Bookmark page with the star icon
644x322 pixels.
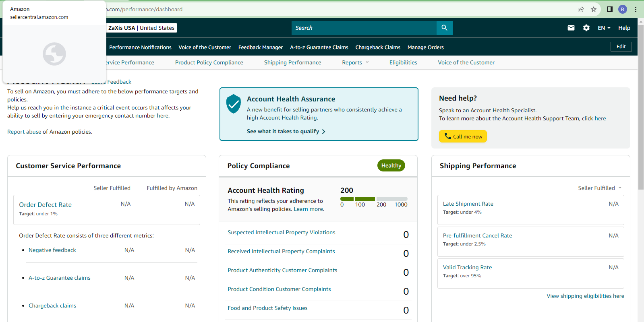594,9
